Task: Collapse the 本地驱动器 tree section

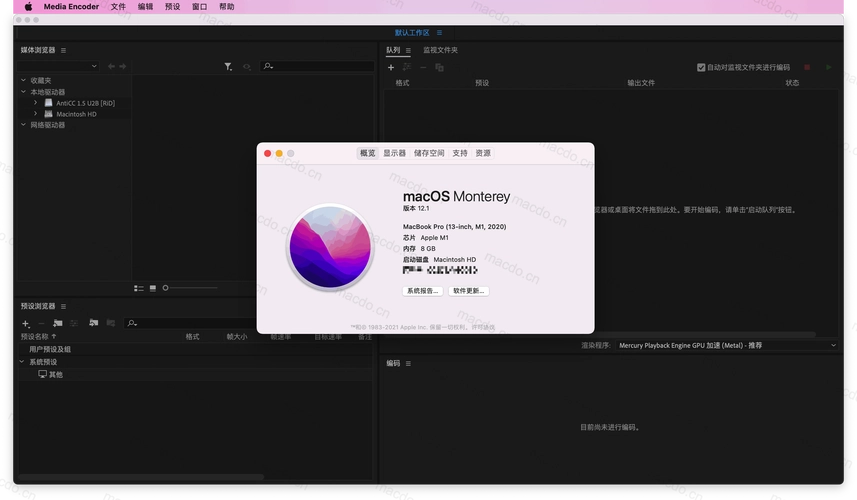Action: [x=23, y=91]
